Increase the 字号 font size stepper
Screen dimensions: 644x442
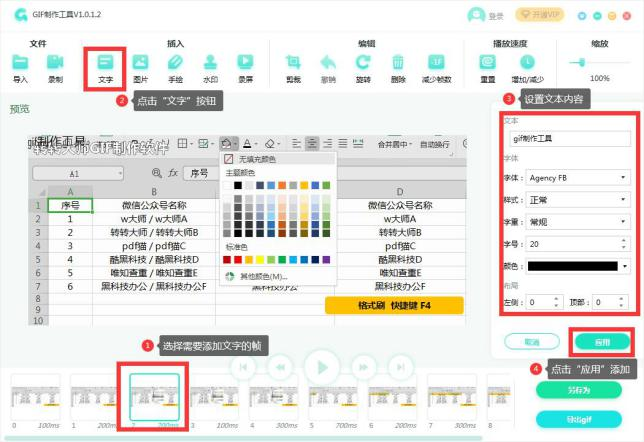click(623, 240)
